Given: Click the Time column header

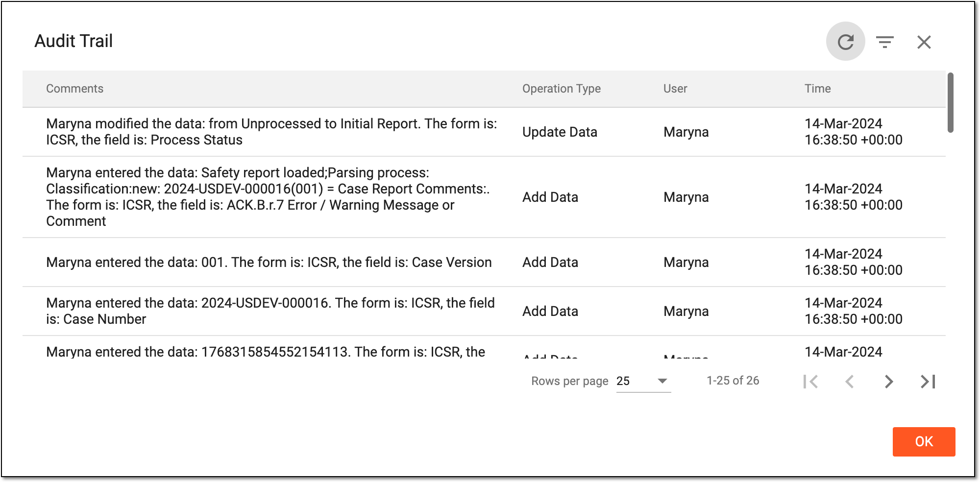Looking at the screenshot, I should tap(817, 89).
